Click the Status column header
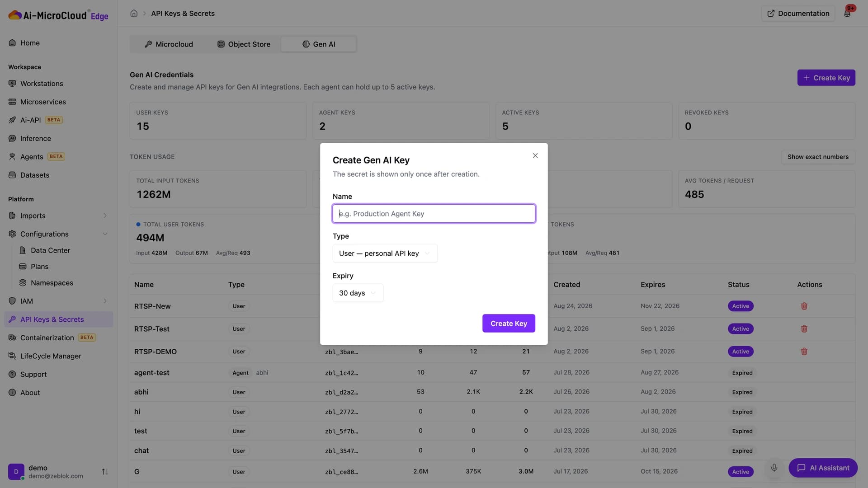Screen dimensions: 868x488 [738, 285]
